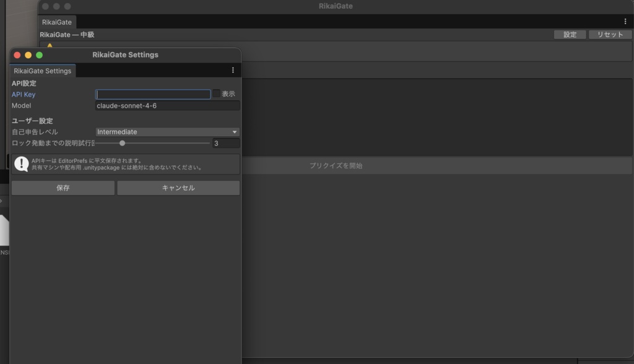Click the EditorPrefs API key warning text
Screen dimensions: 634x364
pos(117,164)
